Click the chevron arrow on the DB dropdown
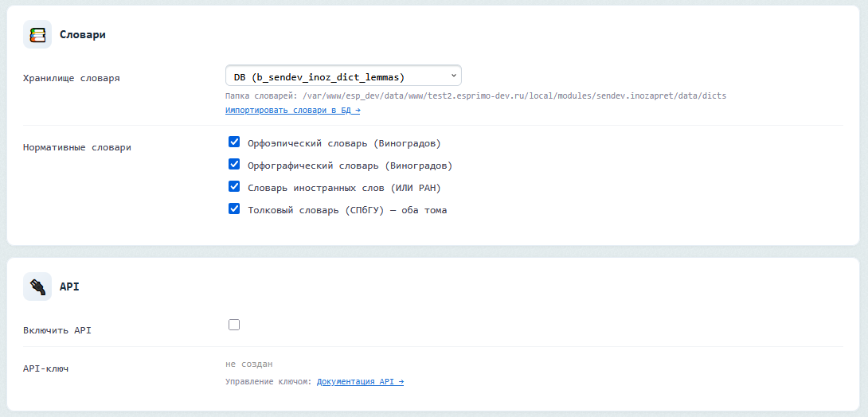The width and height of the screenshot is (868, 417). point(453,76)
